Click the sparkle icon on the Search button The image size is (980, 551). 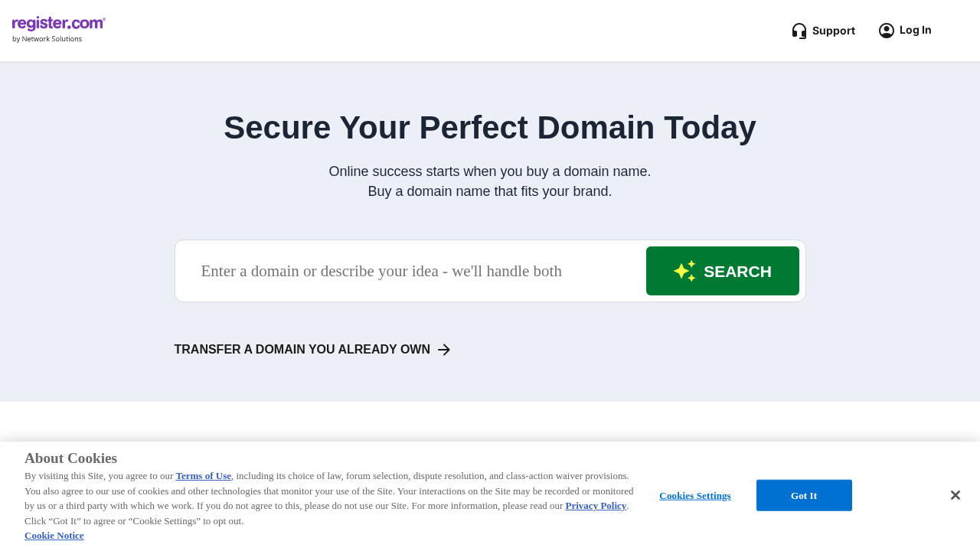point(684,271)
